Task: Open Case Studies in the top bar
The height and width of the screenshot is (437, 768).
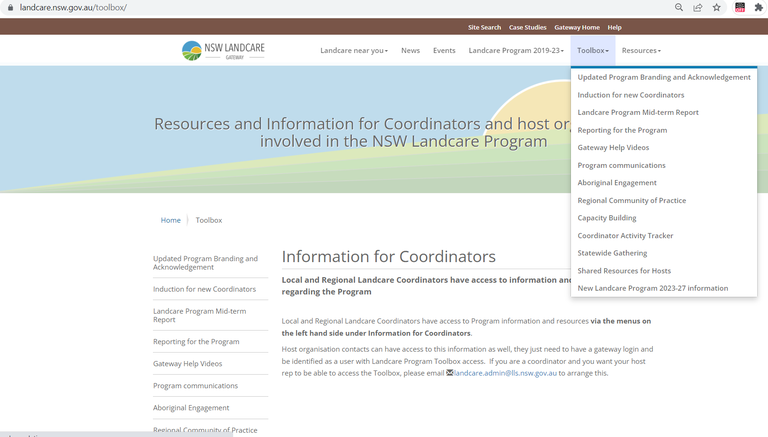Action: 528,27
